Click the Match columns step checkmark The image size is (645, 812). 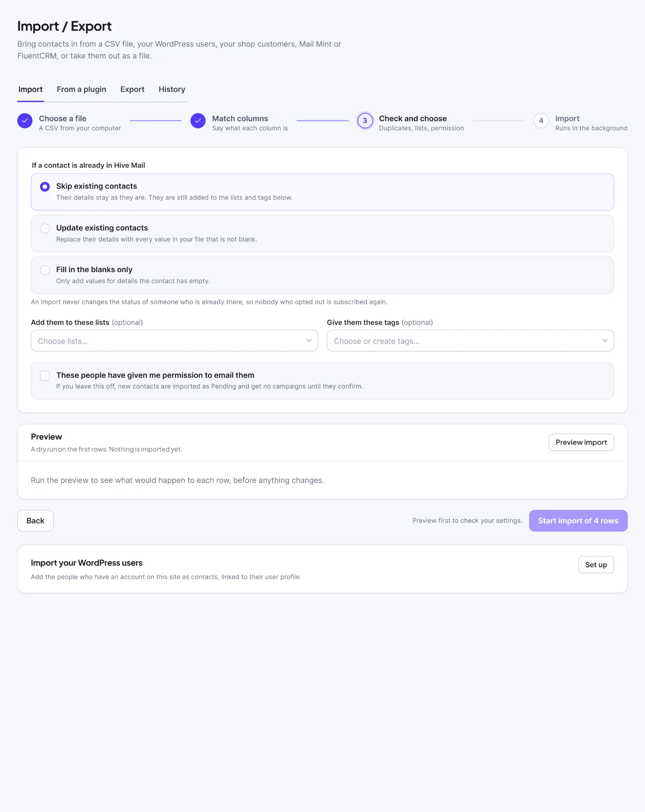click(x=198, y=121)
